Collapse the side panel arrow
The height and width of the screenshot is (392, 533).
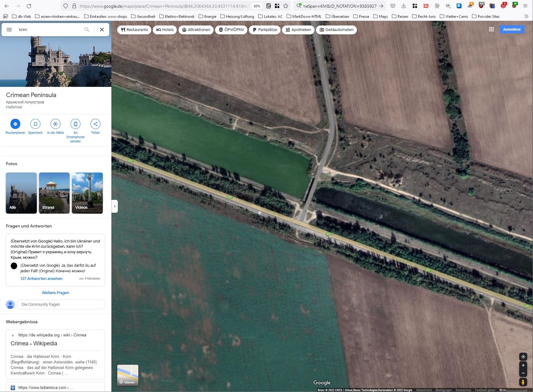[x=115, y=206]
